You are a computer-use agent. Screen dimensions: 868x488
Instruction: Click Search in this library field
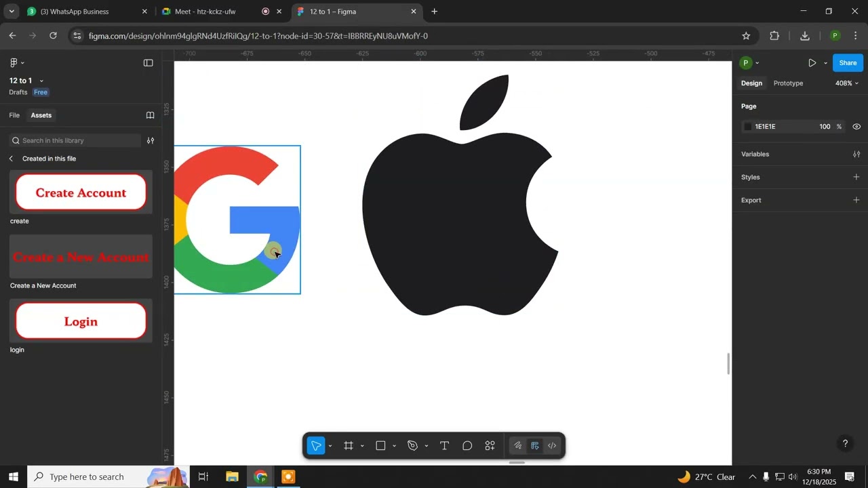click(75, 140)
